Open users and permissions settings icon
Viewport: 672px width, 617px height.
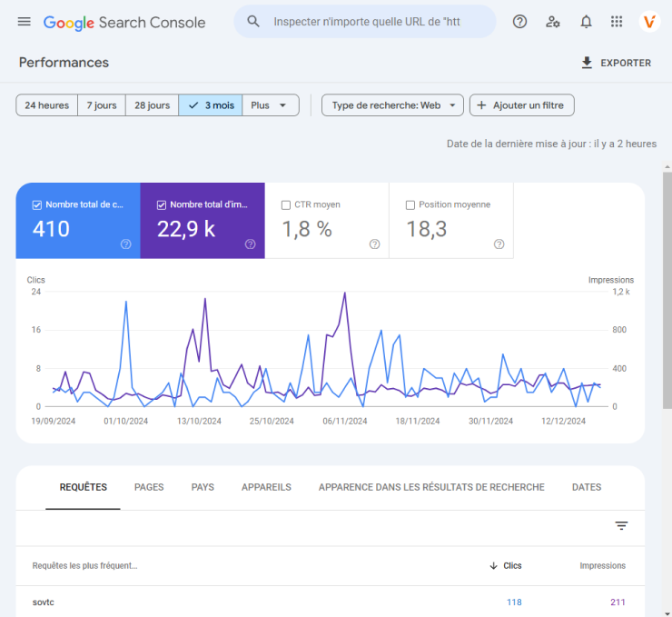pyautogui.click(x=552, y=22)
